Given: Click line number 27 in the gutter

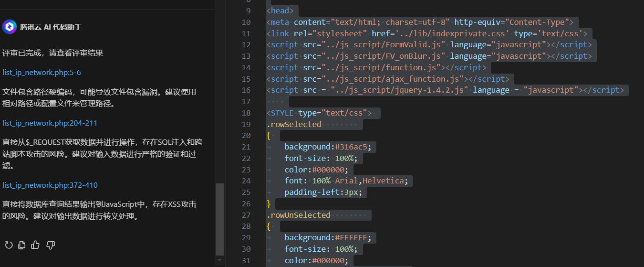Looking at the screenshot, I should (x=246, y=215).
